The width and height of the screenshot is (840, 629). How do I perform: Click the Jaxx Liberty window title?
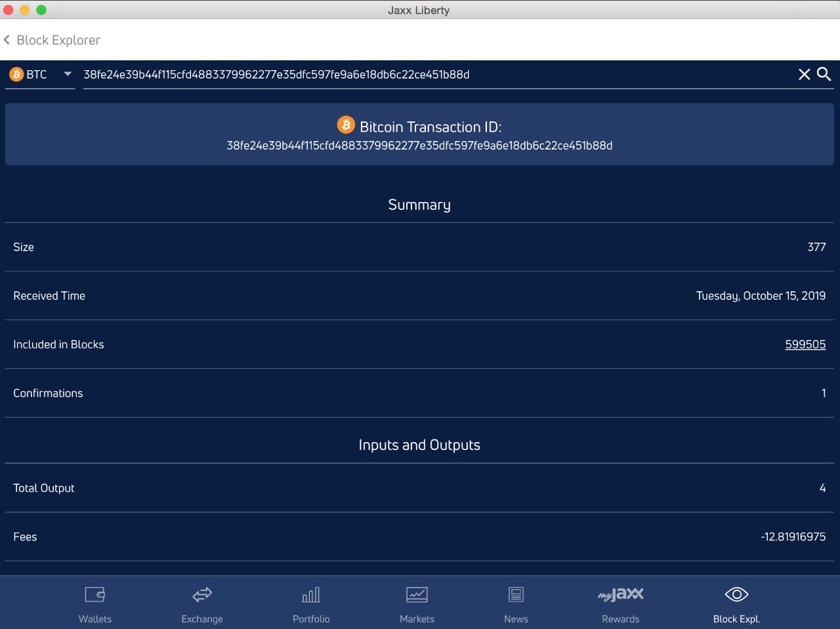[419, 10]
